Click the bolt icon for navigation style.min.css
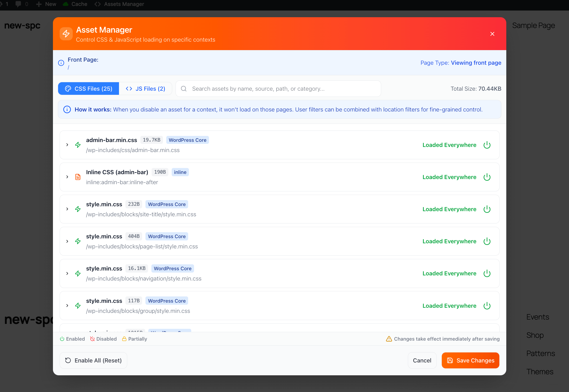 (x=78, y=273)
